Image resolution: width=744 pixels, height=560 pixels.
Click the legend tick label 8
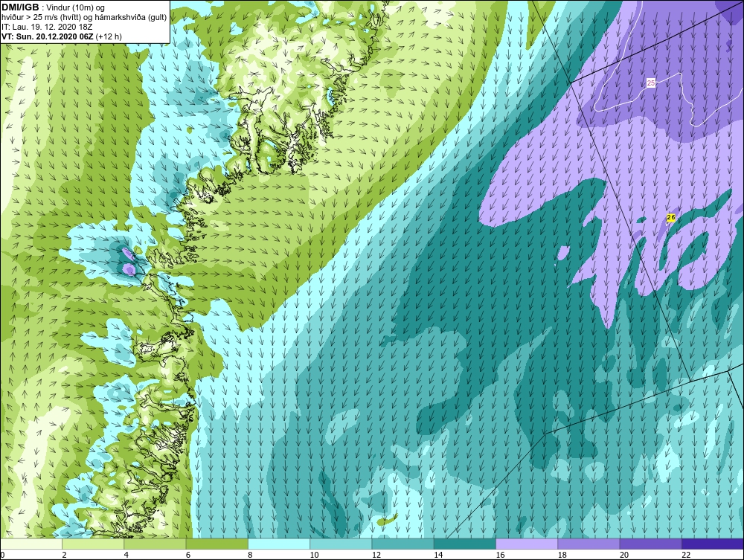click(250, 556)
